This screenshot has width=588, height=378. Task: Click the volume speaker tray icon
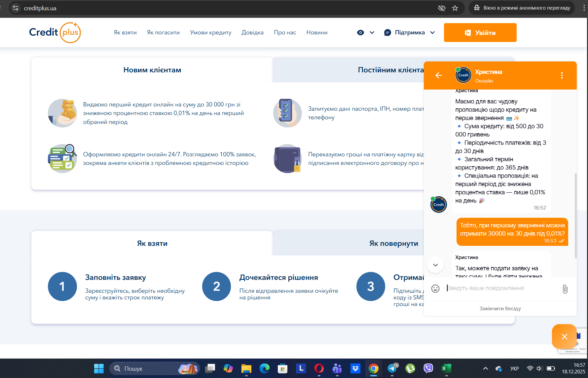[540, 368]
